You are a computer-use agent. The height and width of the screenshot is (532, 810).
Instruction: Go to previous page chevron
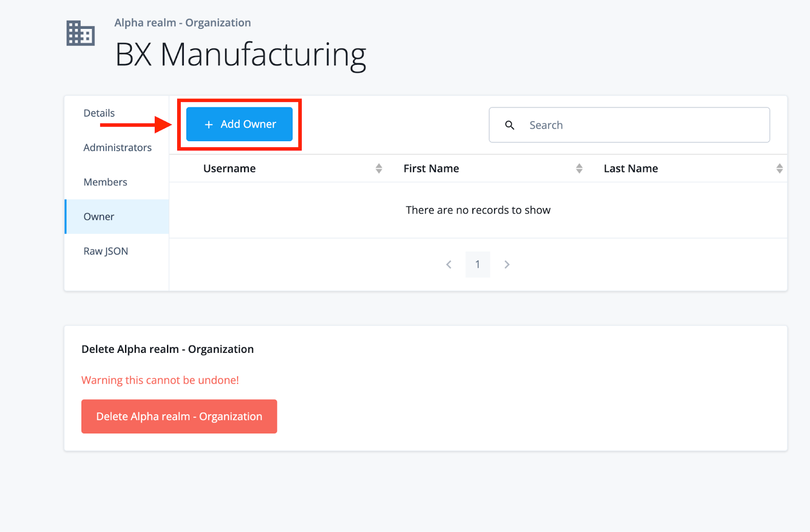[449, 264]
